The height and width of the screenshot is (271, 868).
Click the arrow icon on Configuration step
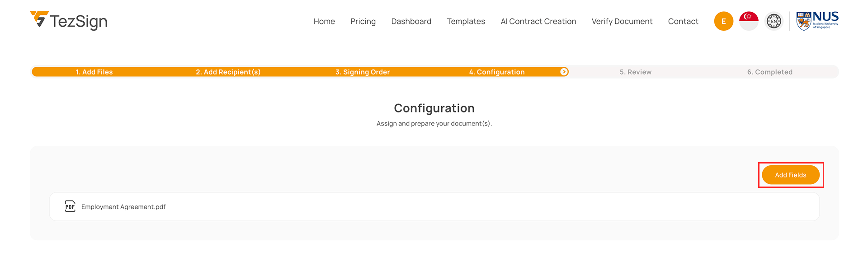point(564,72)
